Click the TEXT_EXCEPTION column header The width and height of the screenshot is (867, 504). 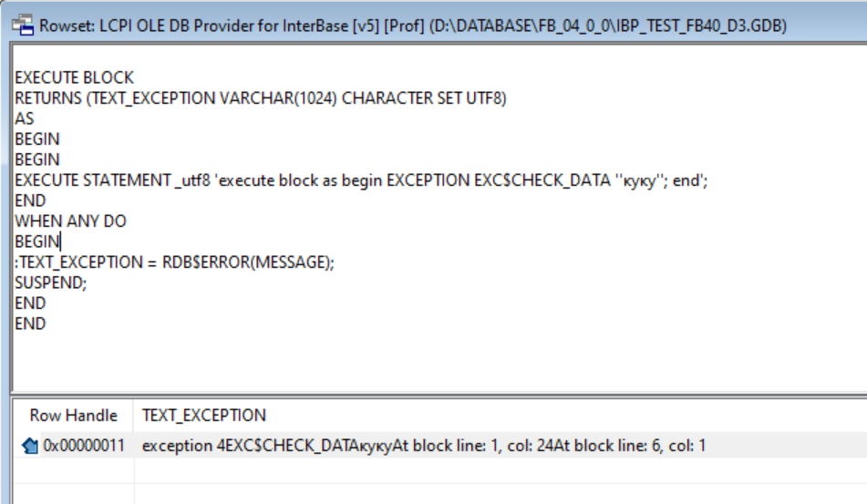[204, 416]
